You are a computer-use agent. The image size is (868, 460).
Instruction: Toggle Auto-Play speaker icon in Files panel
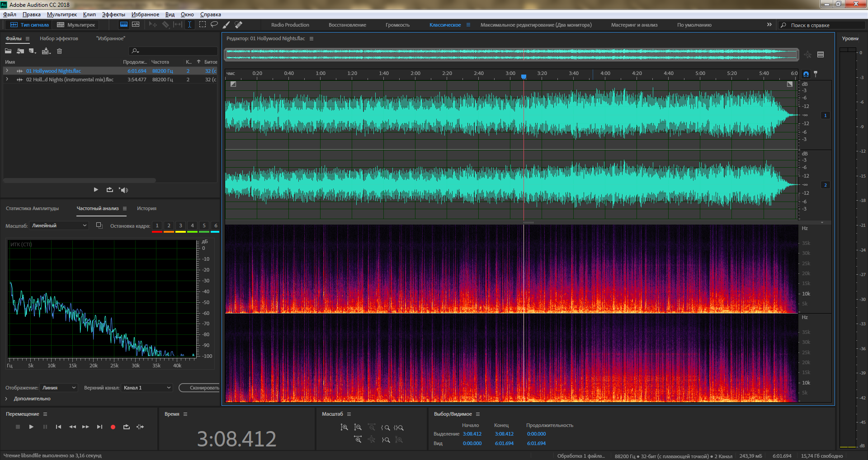(123, 190)
